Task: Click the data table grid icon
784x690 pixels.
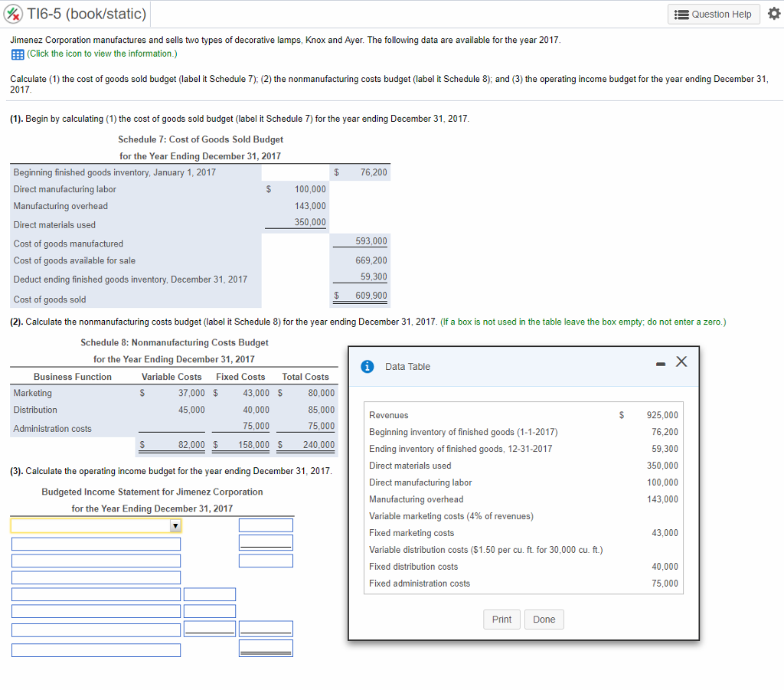Action: pyautogui.click(x=17, y=54)
